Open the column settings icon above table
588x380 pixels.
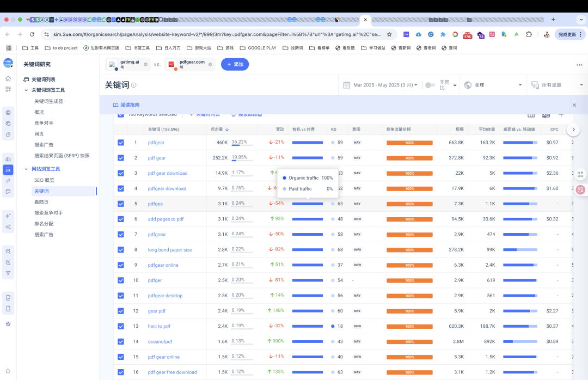pyautogui.click(x=531, y=115)
